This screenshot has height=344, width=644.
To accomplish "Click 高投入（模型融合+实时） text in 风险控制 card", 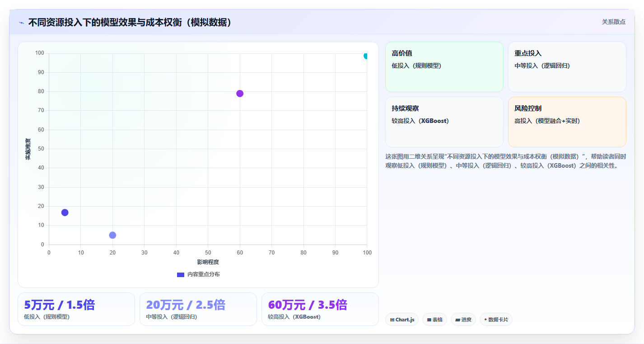I will [x=547, y=121].
